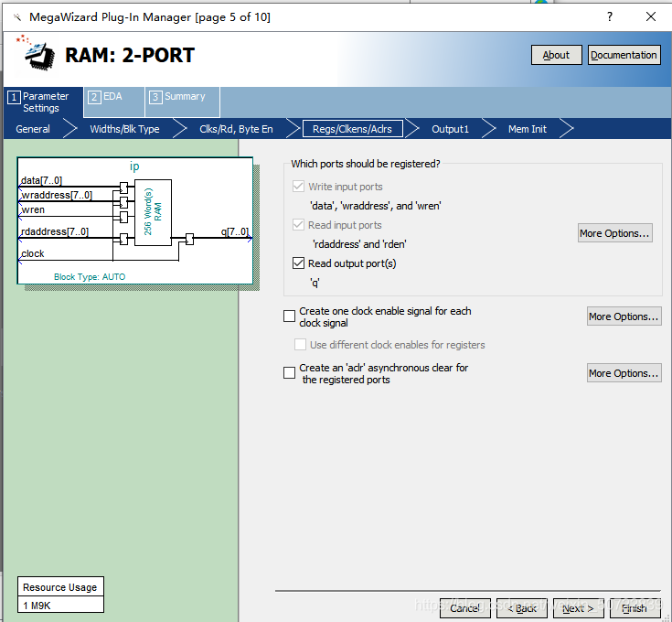Go to the Clks/Rd, Byte En step
This screenshot has width=672, height=622.
click(236, 129)
